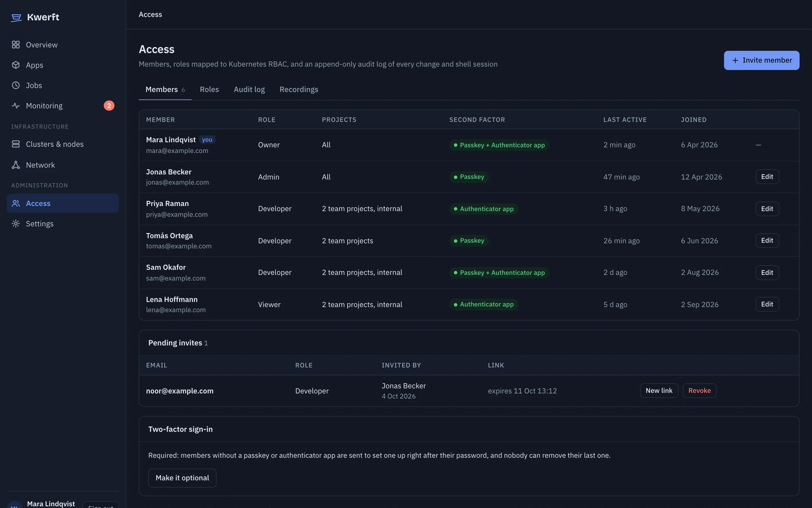Click Mara Lindqvist's Passkey + Authenticator app badge

pos(499,145)
